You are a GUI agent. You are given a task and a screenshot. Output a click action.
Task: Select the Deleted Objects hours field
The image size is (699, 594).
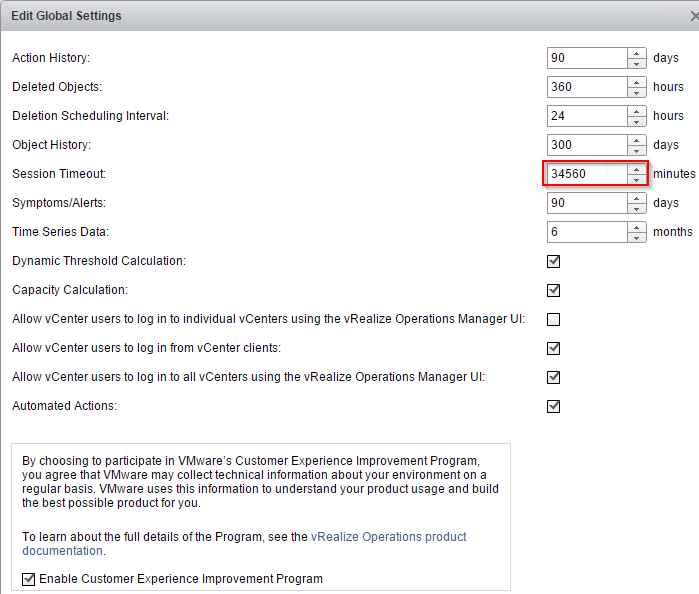click(587, 87)
